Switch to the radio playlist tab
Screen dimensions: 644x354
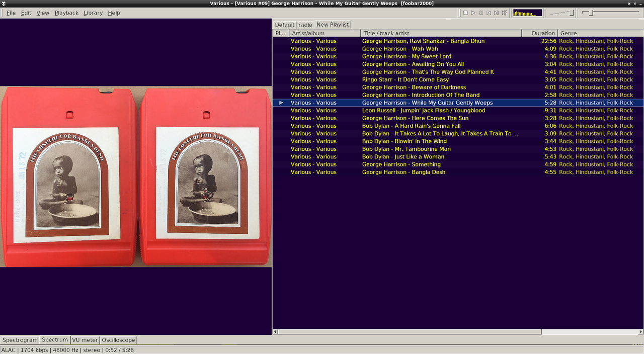(x=305, y=25)
